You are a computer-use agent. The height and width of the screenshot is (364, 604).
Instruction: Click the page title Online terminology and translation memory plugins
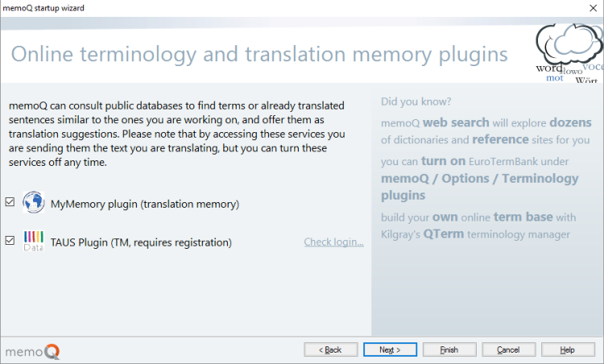click(259, 54)
